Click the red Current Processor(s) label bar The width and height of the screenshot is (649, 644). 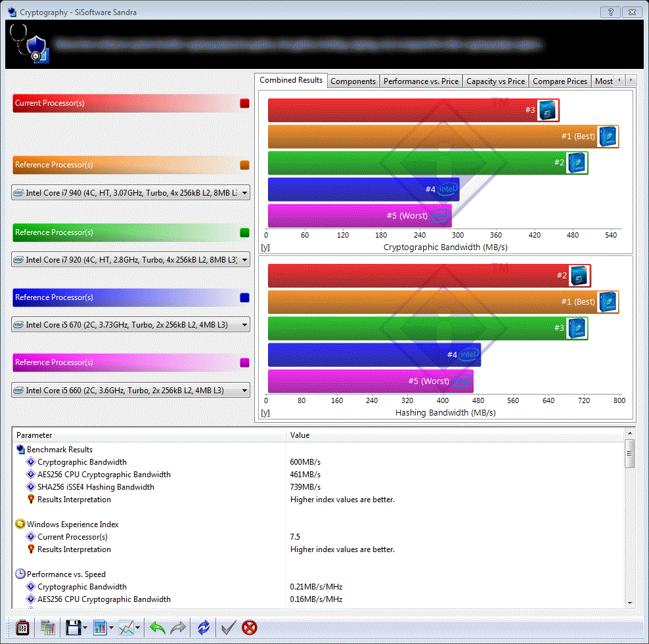click(x=126, y=104)
